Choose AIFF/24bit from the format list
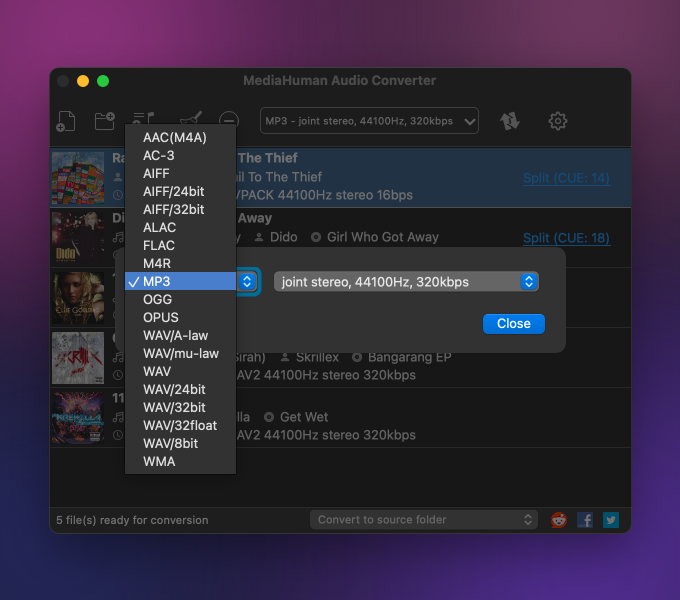 tap(180, 192)
